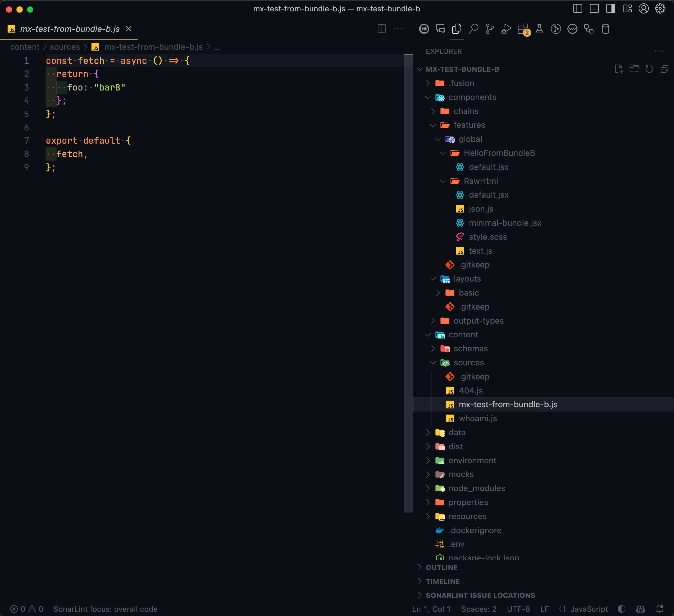Image resolution: width=674 pixels, height=616 pixels.
Task: Collapse the features folder
Action: [543, 125]
